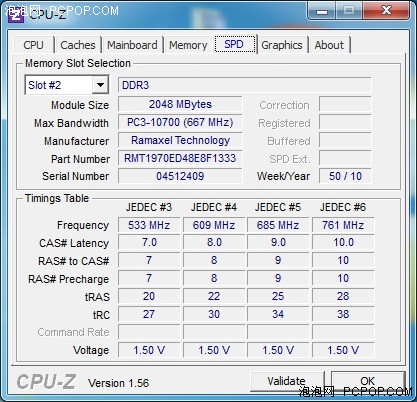Click the empty SPD Ext. field

345,158
